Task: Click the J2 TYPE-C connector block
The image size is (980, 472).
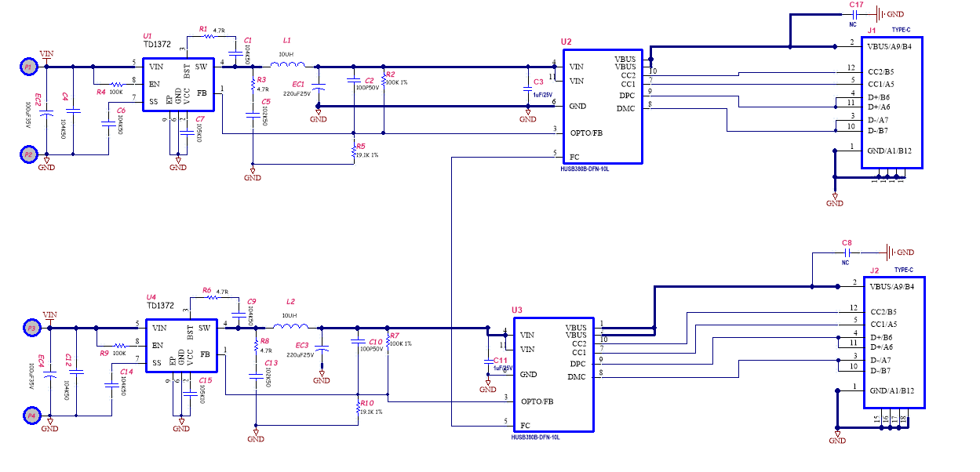Action: [x=894, y=341]
